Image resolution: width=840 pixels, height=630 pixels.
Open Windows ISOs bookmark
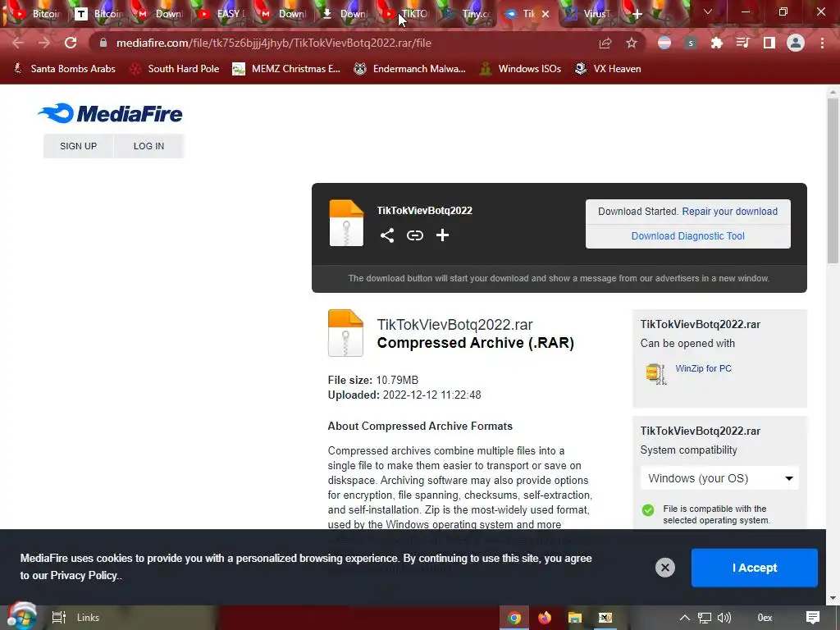(x=520, y=69)
